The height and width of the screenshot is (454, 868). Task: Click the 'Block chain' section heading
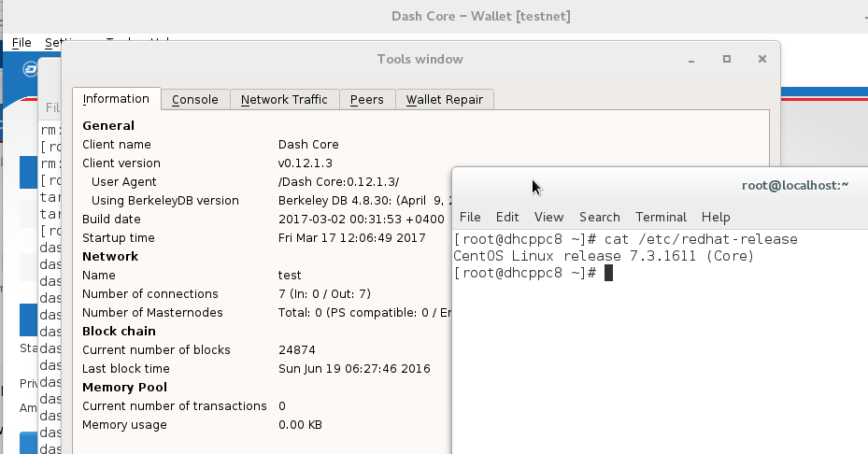click(x=119, y=331)
